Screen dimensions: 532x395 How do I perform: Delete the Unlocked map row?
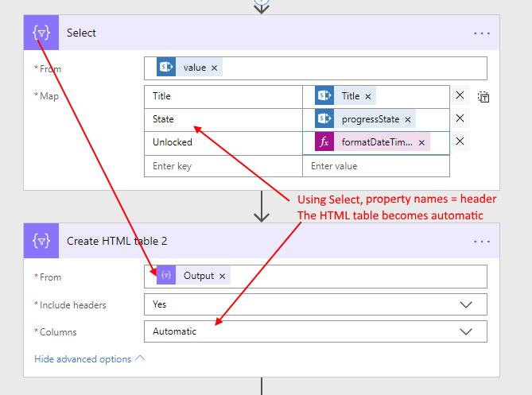coord(460,142)
